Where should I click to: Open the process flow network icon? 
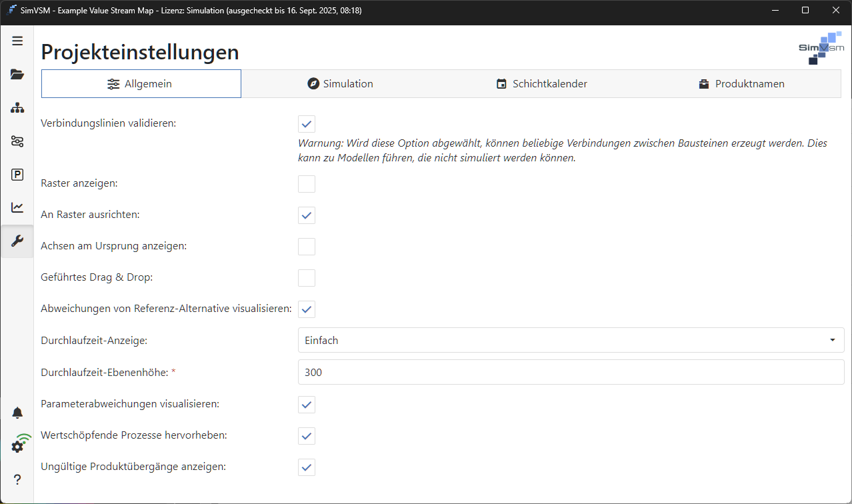(x=17, y=141)
